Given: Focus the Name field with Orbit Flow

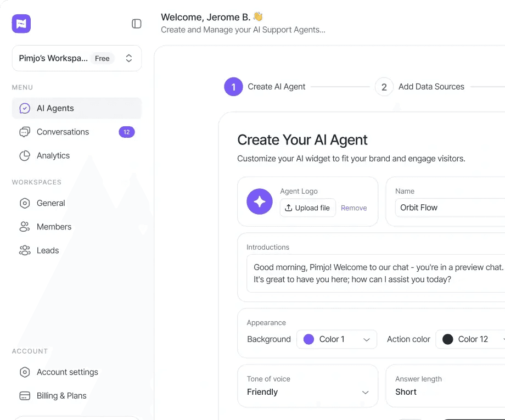Looking at the screenshot, I should [x=450, y=208].
